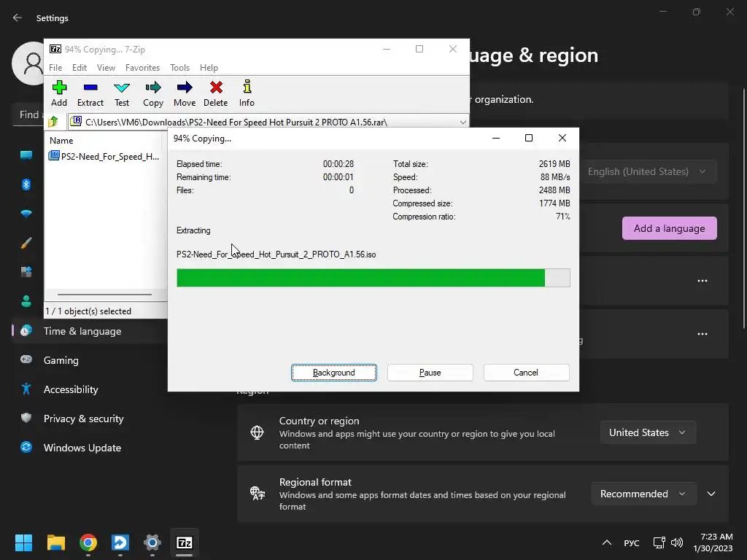This screenshot has height=560, width=747.
Task: Click the Personalization brush icon in sidebar
Action: point(26,243)
